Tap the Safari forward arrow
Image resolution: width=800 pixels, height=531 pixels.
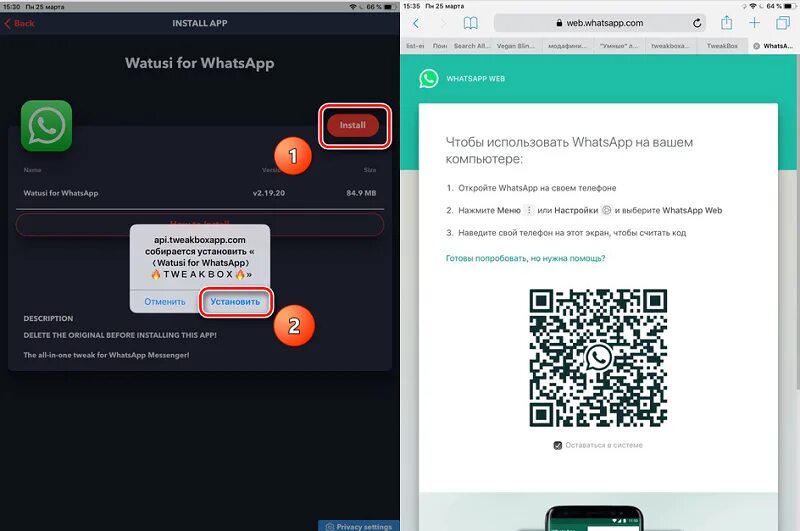click(443, 23)
